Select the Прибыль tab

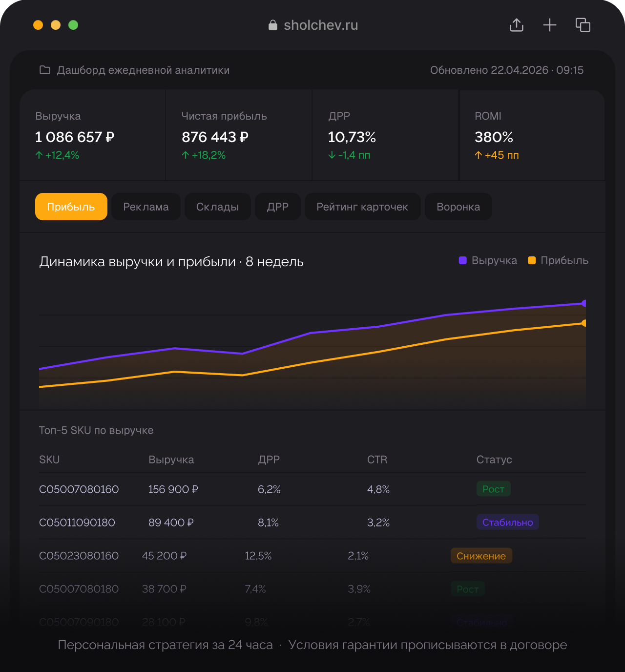click(x=71, y=207)
